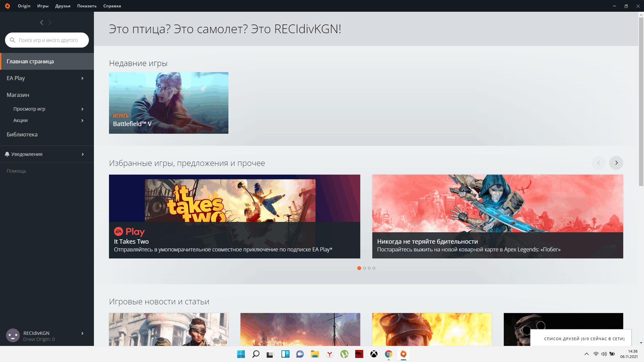
Task: Click Origin taskbar icon
Action: point(404,354)
